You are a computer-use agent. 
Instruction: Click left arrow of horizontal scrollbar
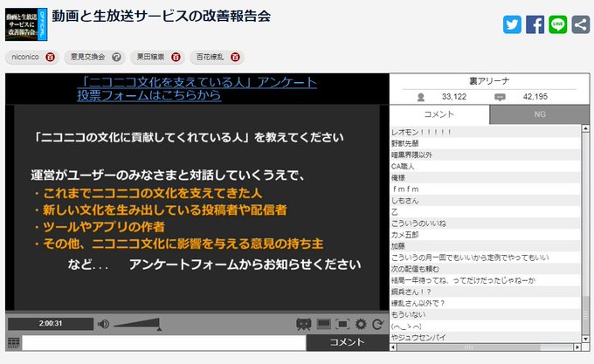(x=393, y=347)
